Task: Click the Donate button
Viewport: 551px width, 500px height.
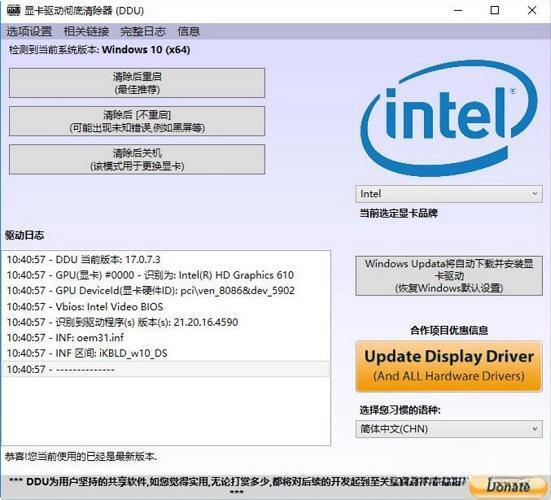Action: coord(508,486)
